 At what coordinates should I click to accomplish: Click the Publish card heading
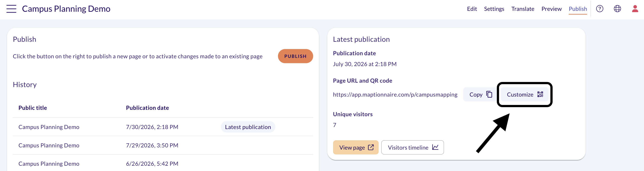pyautogui.click(x=25, y=39)
